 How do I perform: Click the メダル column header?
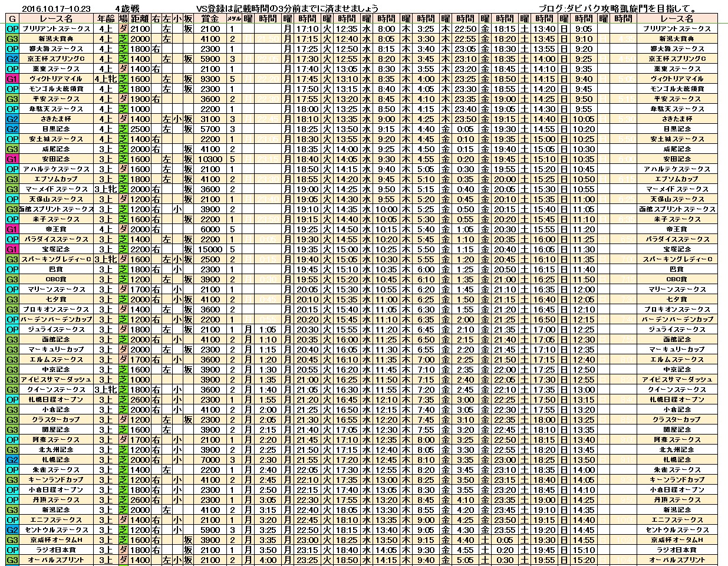233,18
